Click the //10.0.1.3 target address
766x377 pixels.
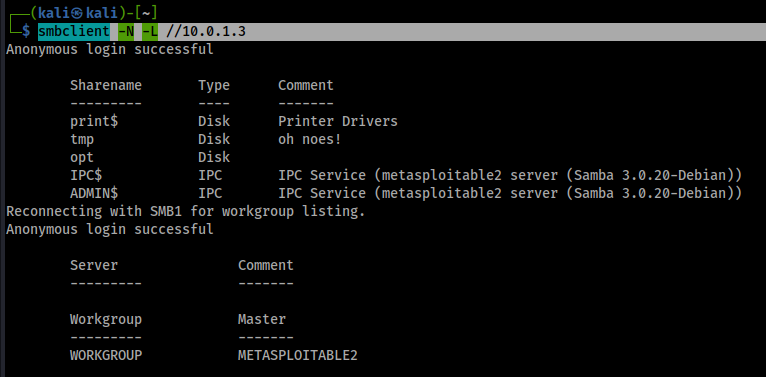pos(205,32)
